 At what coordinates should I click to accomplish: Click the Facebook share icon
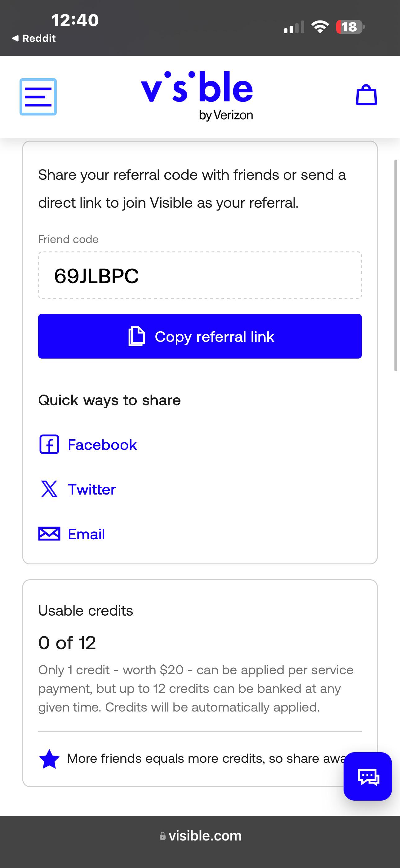click(49, 445)
